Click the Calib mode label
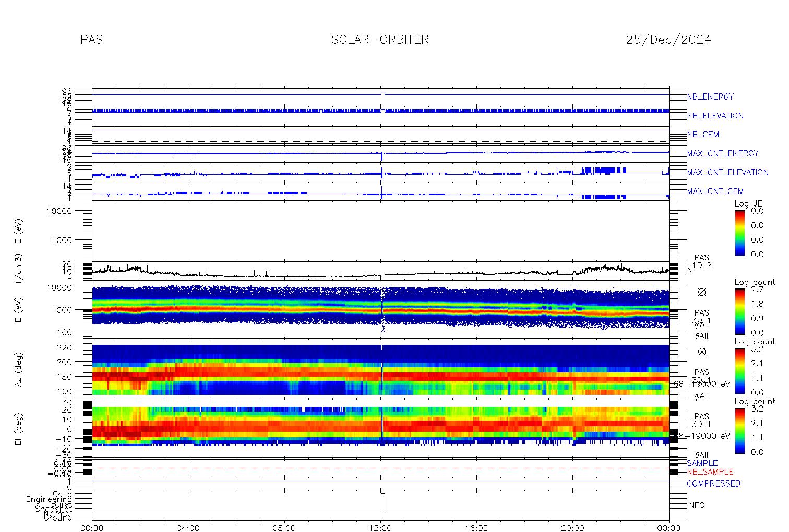789x532 pixels. pos(62,494)
